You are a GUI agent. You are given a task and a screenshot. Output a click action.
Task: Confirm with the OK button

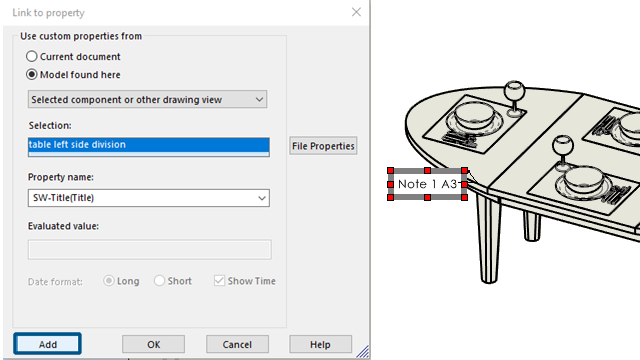pyautogui.click(x=153, y=344)
